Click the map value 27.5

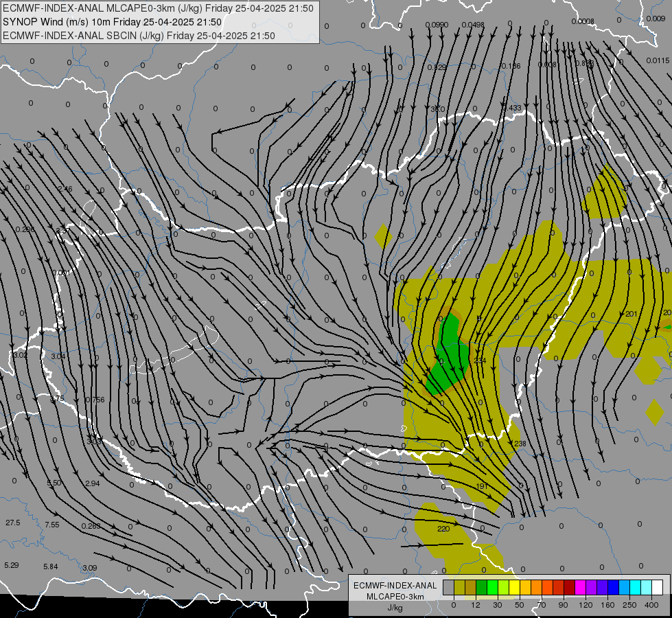point(13,523)
